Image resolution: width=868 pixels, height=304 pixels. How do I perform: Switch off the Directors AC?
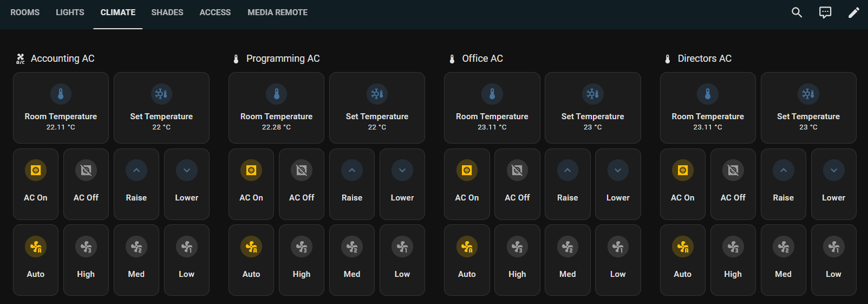pos(733,184)
